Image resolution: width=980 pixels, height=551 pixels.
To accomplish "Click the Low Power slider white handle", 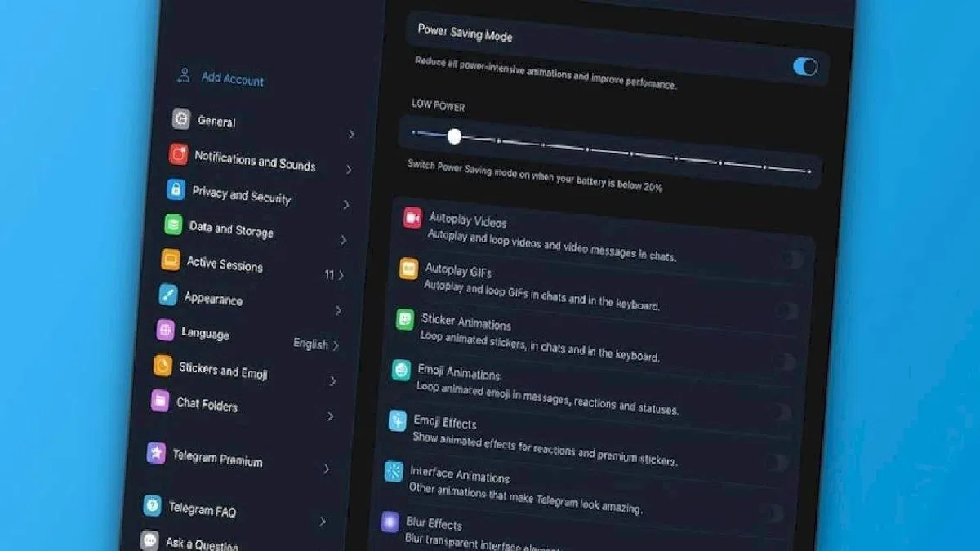I will point(454,136).
